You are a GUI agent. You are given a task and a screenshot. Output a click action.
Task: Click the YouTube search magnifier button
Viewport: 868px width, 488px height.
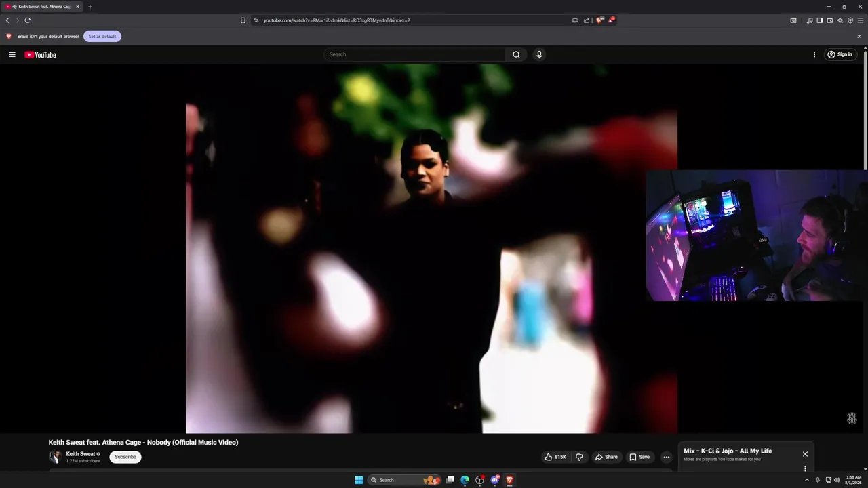[516, 54]
